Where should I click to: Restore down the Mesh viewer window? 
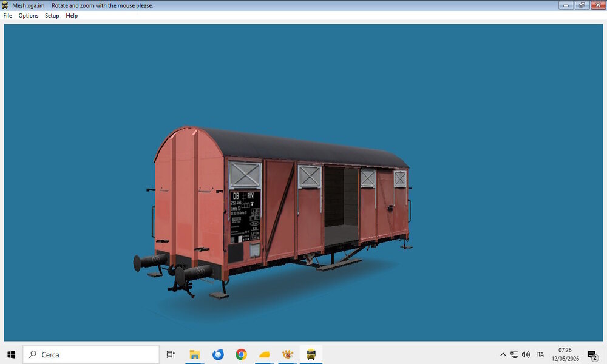582,5
